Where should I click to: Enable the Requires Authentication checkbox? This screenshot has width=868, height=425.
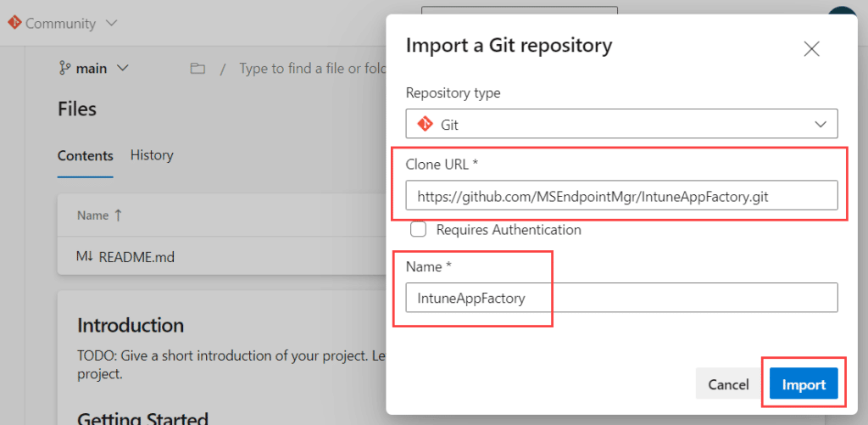tap(418, 229)
